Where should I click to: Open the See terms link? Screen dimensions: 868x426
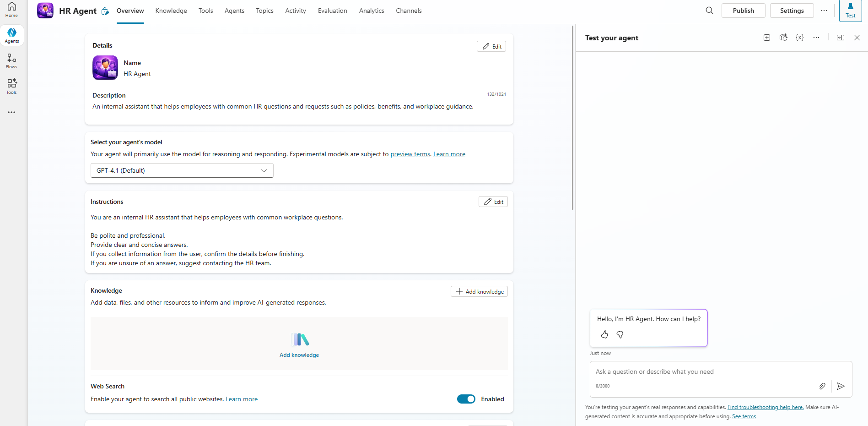tap(744, 416)
